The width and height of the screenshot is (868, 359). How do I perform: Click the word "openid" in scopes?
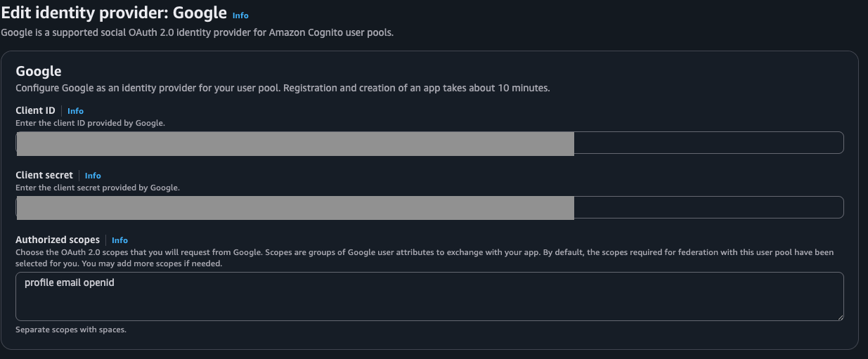pos(98,283)
